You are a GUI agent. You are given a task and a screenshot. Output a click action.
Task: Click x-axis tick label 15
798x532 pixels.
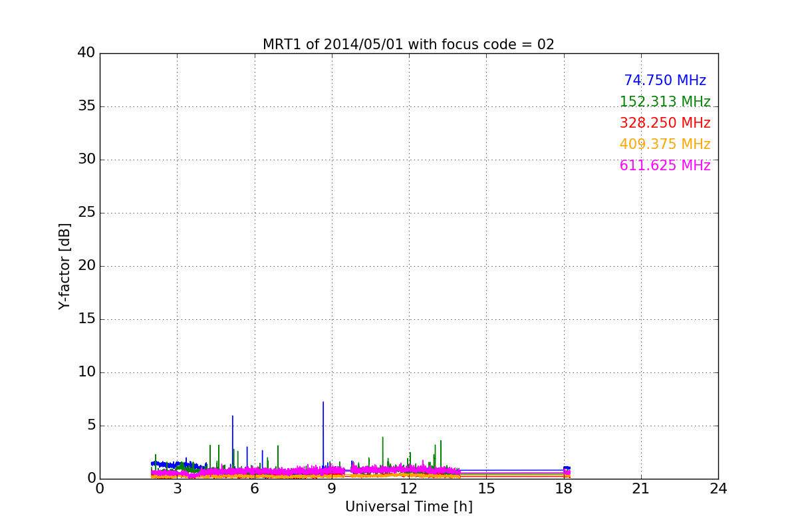(486, 489)
